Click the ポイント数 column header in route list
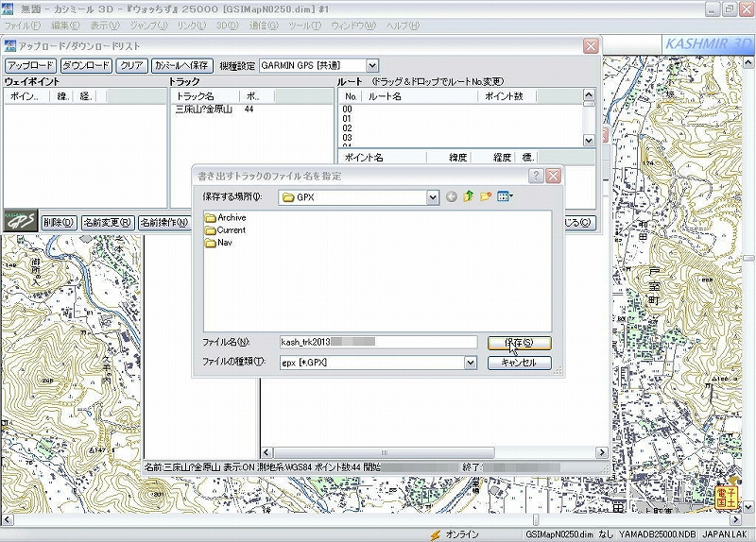 (x=507, y=96)
